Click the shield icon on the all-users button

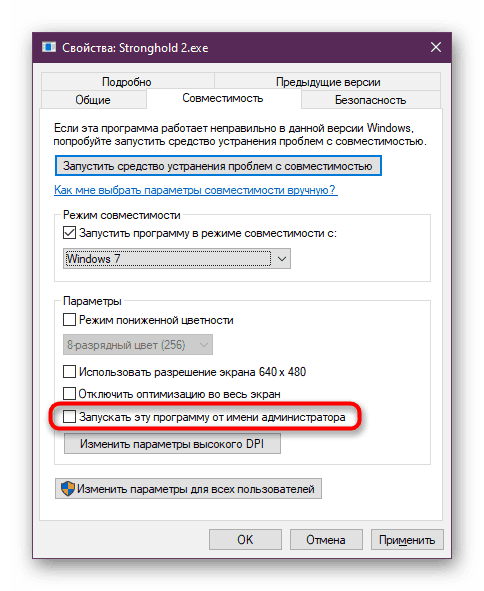point(67,489)
